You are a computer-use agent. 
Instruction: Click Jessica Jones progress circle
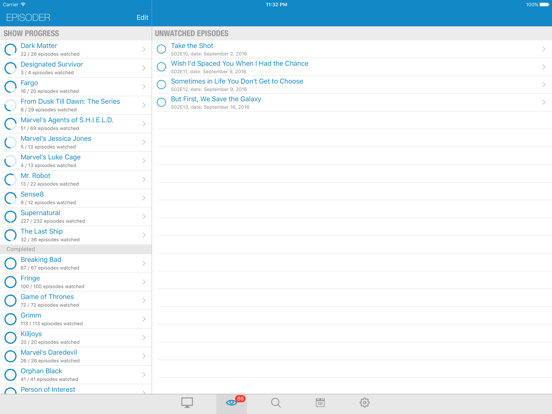coord(10,142)
